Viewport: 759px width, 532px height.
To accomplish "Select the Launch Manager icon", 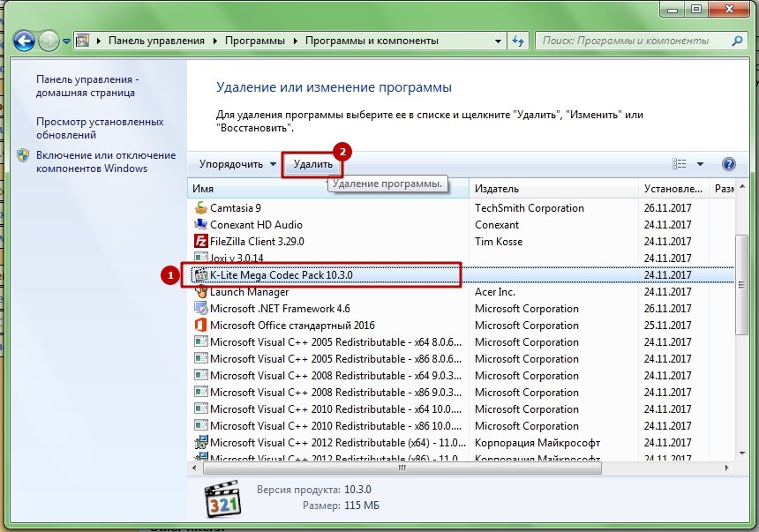I will coord(201,291).
